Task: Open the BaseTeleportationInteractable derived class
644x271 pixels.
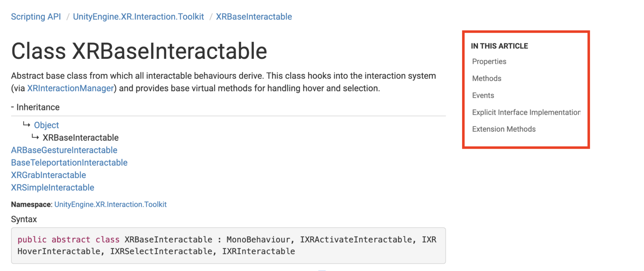Action: point(69,163)
